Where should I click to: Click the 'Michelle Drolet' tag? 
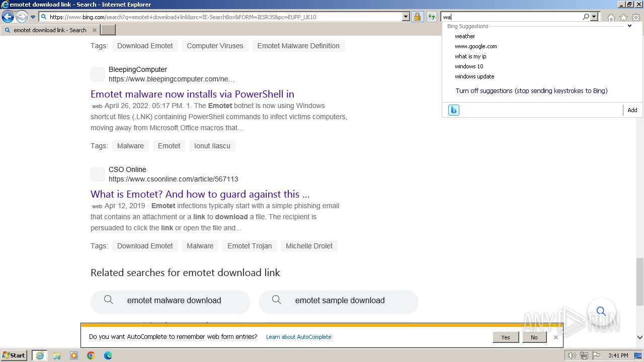click(309, 246)
